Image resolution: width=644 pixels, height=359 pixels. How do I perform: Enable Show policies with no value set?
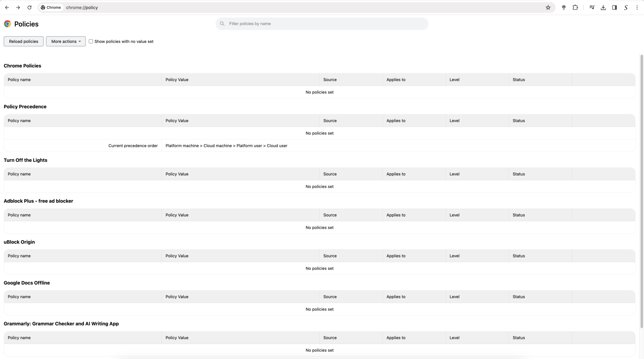[91, 41]
